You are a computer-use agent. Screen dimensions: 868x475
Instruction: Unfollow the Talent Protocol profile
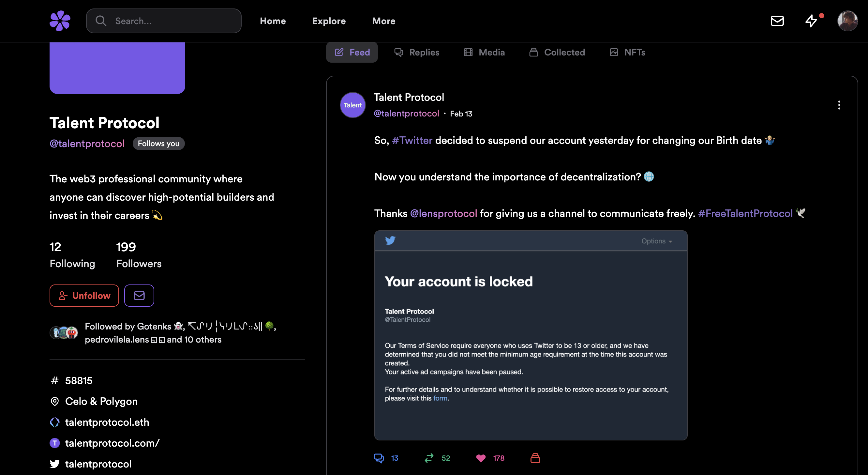point(84,296)
